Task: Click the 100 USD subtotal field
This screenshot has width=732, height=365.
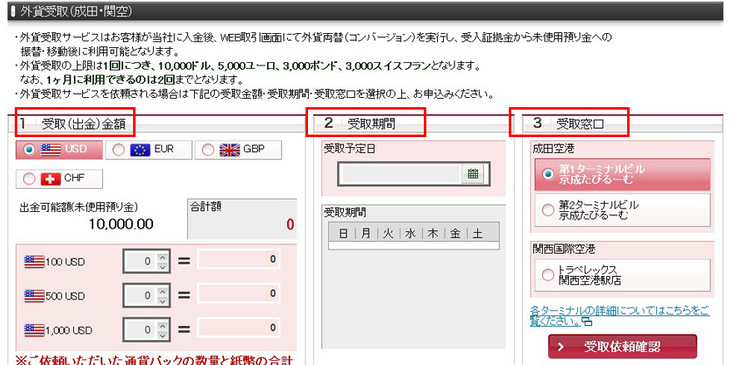Action: 239,260
